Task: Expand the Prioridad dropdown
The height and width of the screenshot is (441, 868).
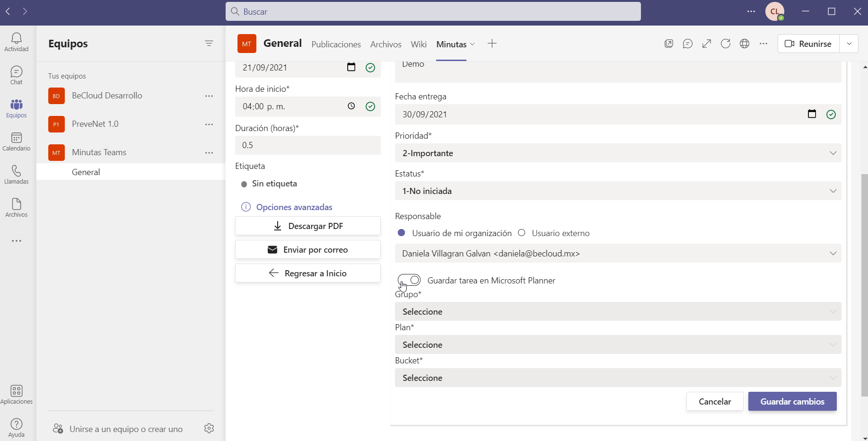Action: pyautogui.click(x=618, y=153)
